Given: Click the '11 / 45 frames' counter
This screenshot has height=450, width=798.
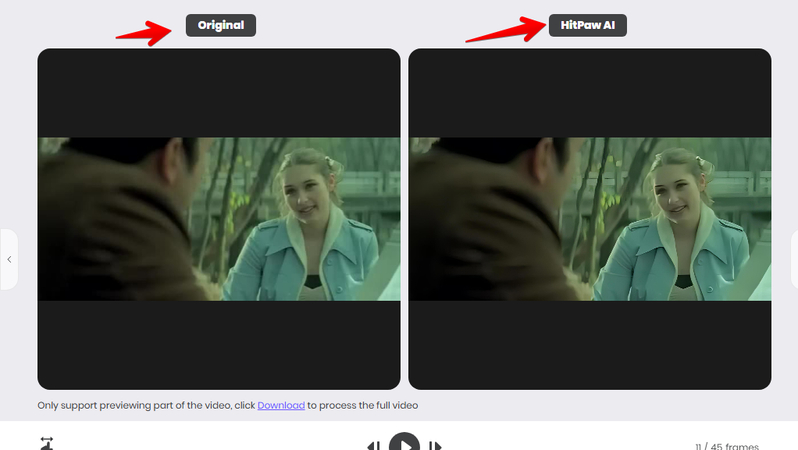Looking at the screenshot, I should (727, 446).
